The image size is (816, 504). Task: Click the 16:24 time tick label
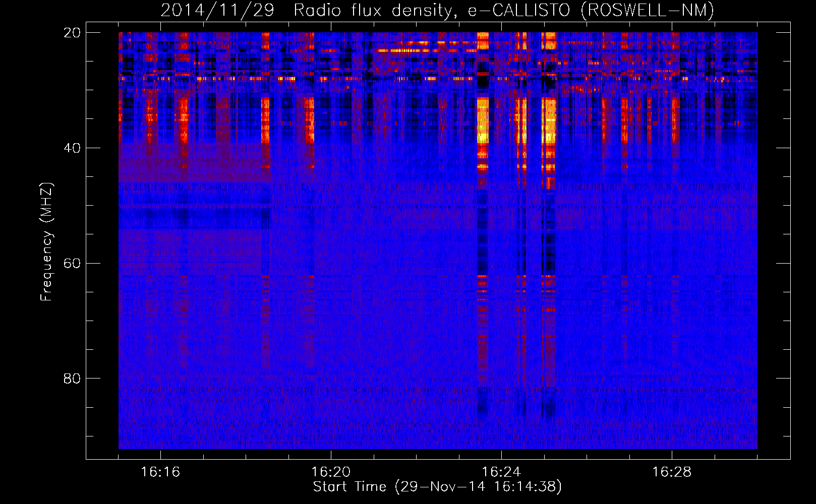tap(501, 472)
